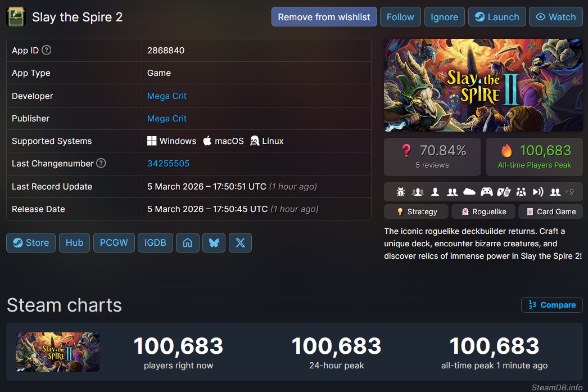This screenshot has height=392, width=588.
Task: Click the small game thumbnail in Steam charts
Action: [58, 352]
